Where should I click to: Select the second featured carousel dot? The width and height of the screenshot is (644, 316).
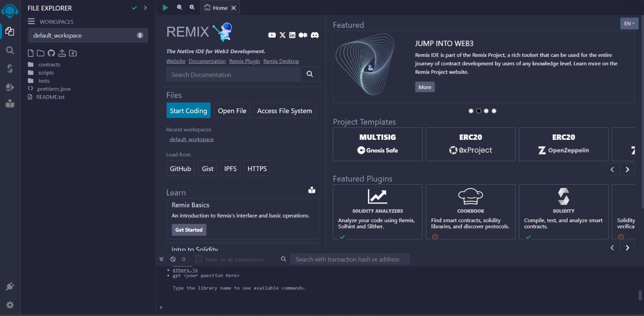click(x=479, y=111)
